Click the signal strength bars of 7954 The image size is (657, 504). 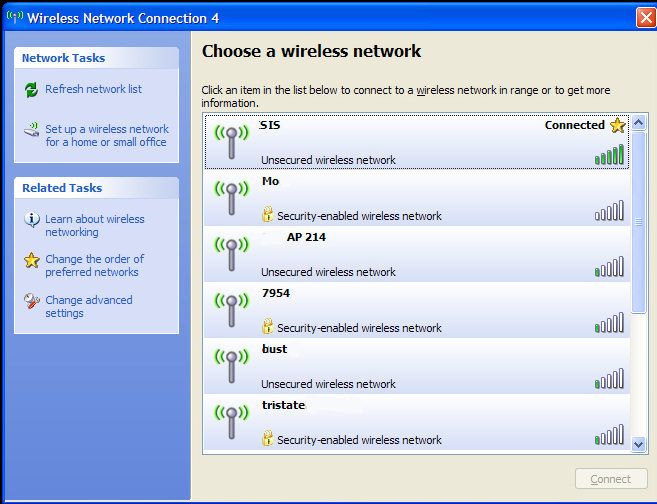[609, 323]
